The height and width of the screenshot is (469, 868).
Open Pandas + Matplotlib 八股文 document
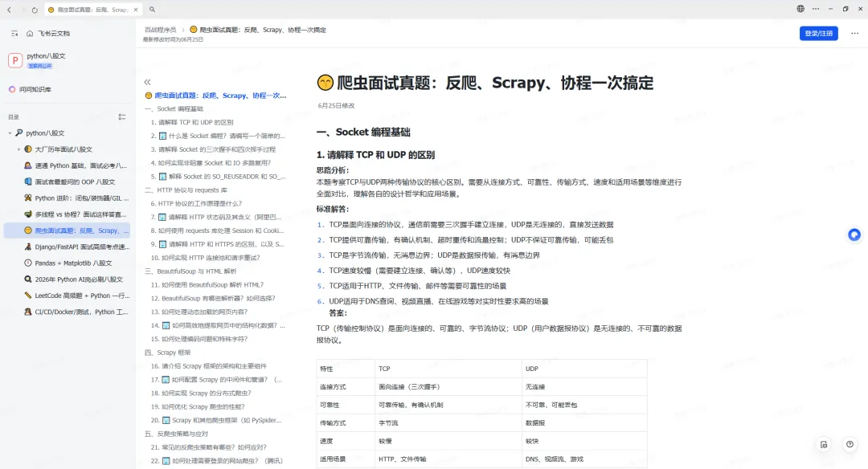(68, 263)
